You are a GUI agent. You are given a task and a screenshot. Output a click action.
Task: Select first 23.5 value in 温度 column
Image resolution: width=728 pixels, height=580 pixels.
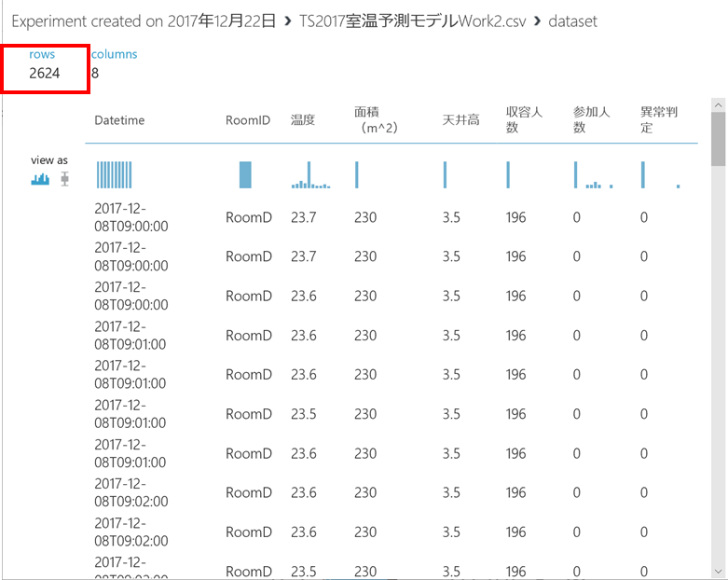pyautogui.click(x=304, y=414)
